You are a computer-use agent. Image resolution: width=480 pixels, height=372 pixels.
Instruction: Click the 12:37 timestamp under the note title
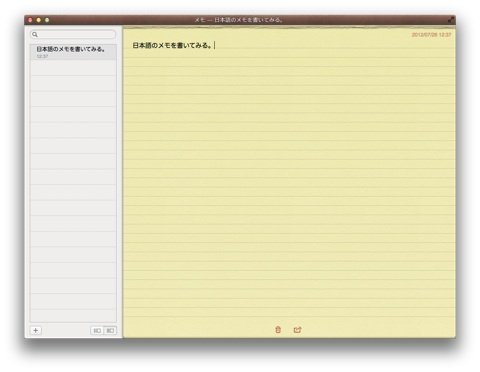point(42,56)
